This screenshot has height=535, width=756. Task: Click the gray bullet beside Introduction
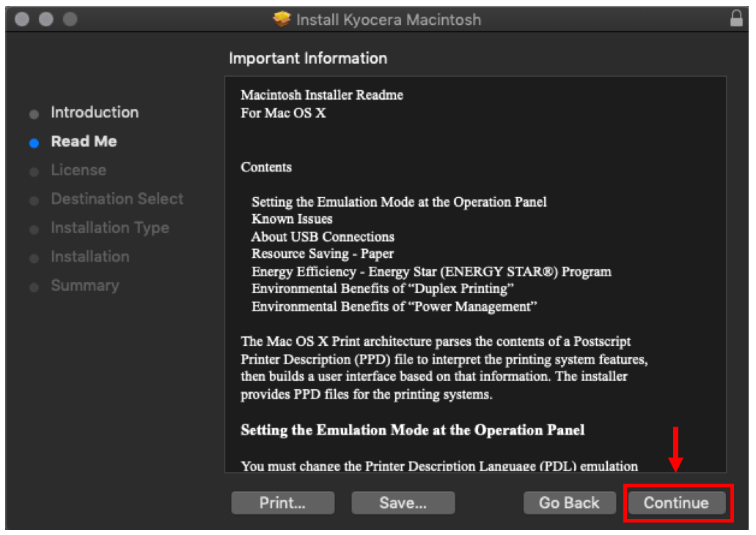point(34,114)
